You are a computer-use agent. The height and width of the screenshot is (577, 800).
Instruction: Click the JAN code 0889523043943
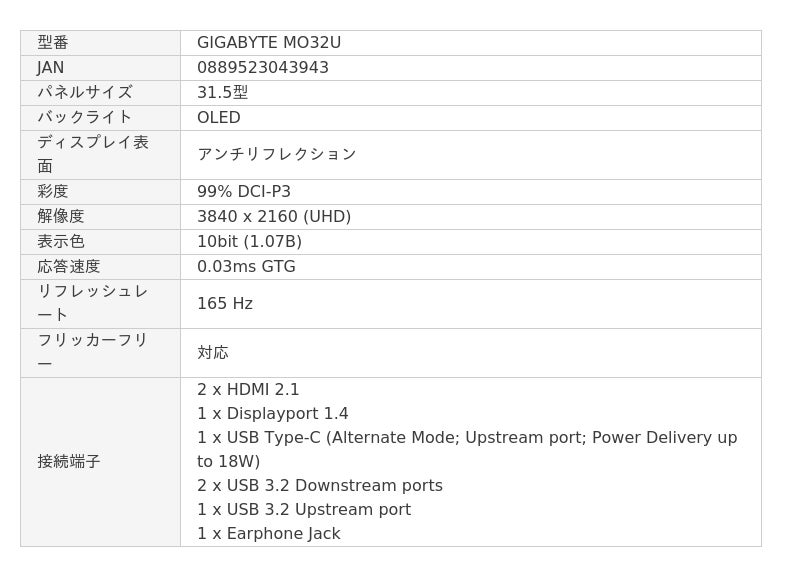click(x=262, y=68)
